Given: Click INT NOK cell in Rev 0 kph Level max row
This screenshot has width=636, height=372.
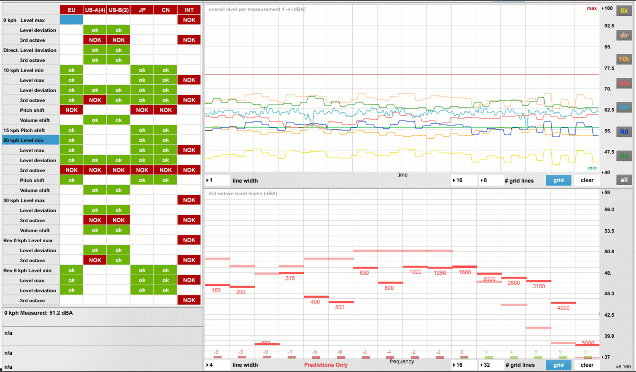Looking at the screenshot, I should tap(189, 240).
